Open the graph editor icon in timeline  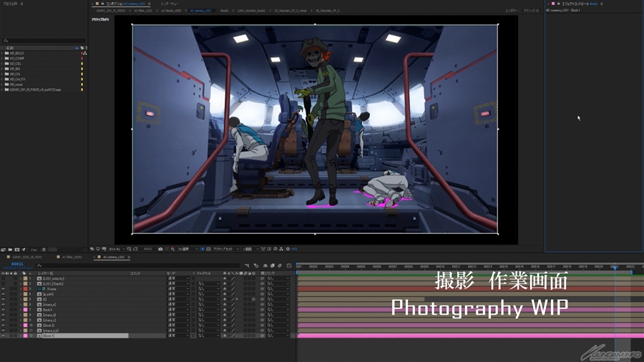click(289, 266)
